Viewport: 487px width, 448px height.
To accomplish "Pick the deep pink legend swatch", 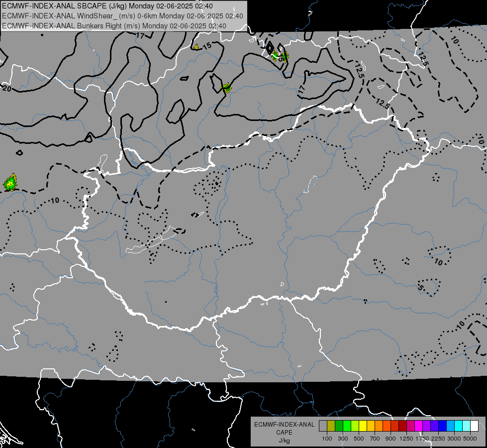I will pos(410,426).
